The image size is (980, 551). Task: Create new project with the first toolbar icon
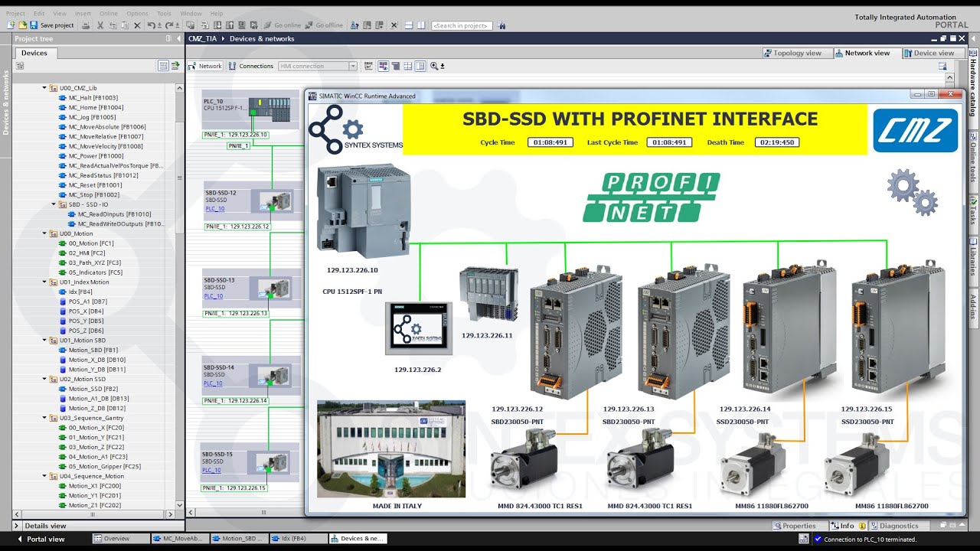(10, 25)
